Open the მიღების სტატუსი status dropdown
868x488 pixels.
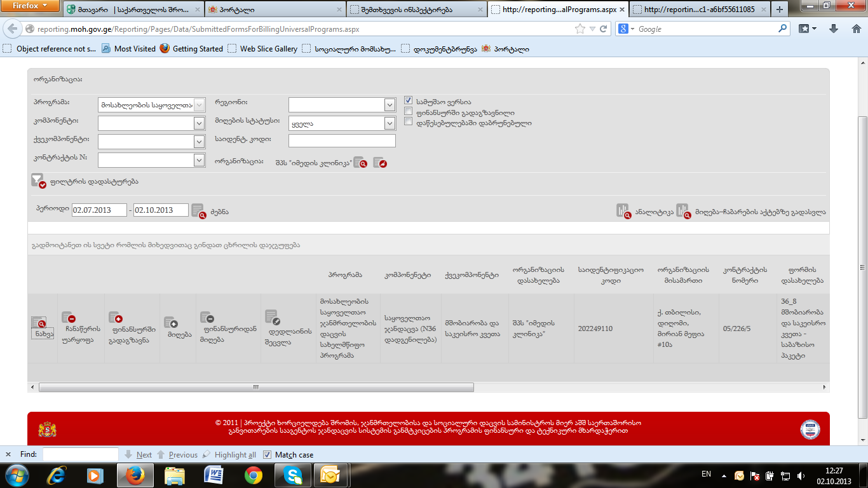(x=390, y=123)
